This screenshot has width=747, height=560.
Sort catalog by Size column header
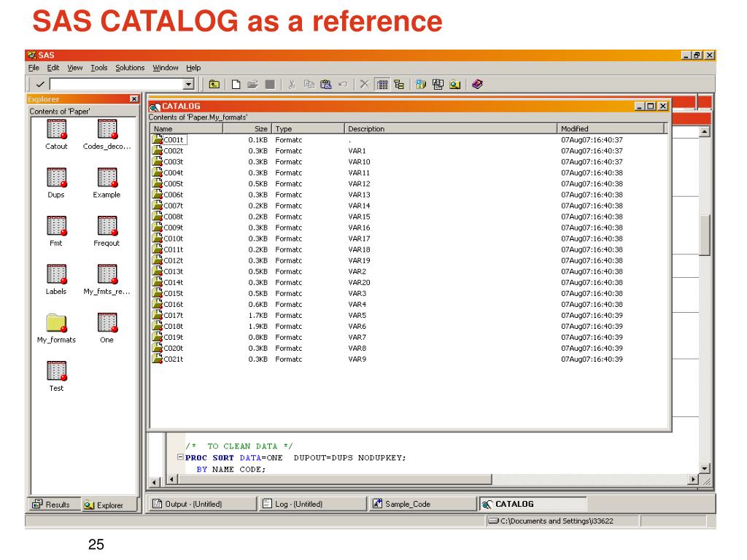coord(247,128)
